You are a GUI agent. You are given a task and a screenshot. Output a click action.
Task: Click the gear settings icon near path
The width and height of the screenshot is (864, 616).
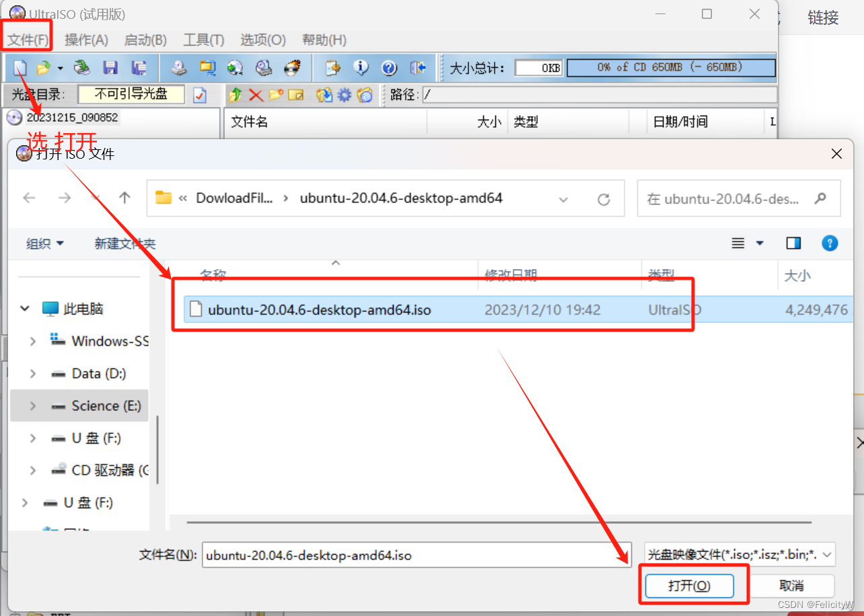345,95
